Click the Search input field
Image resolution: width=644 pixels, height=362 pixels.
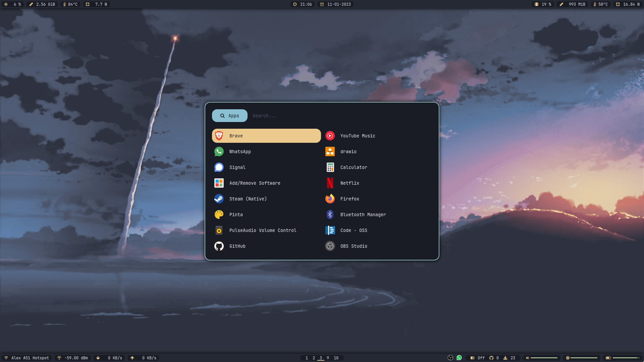click(x=335, y=116)
